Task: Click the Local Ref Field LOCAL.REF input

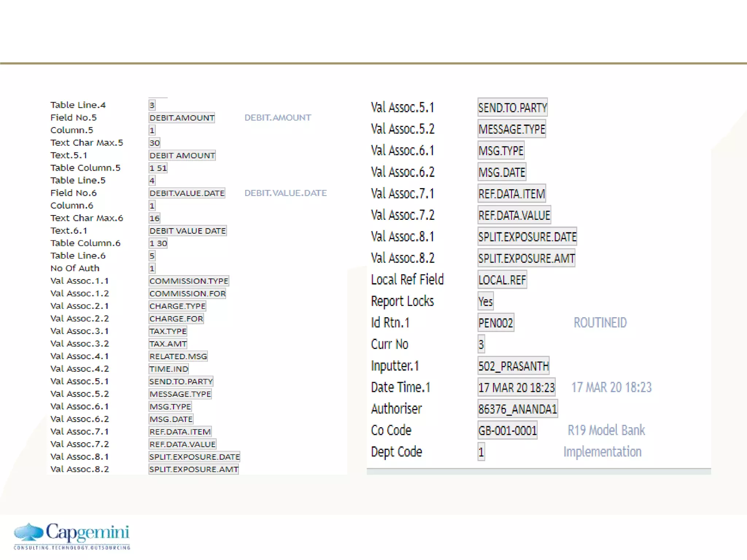Action: (502, 280)
